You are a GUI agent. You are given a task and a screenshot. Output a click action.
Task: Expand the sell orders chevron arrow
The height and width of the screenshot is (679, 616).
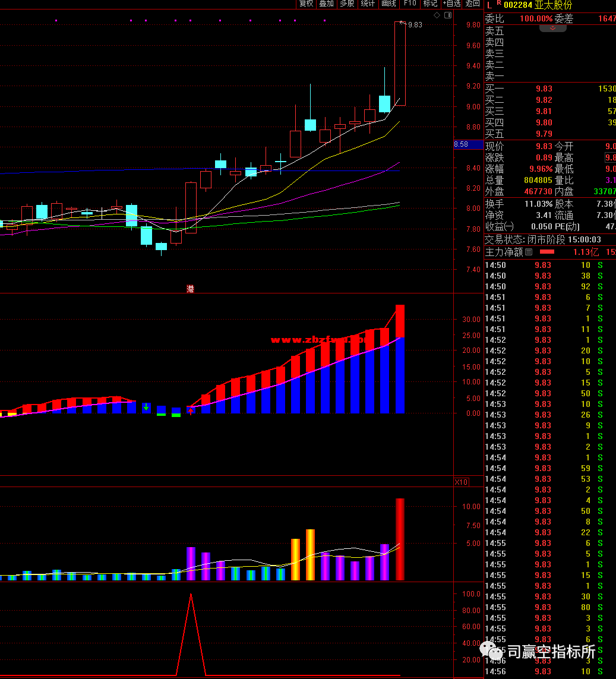pyautogui.click(x=552, y=28)
